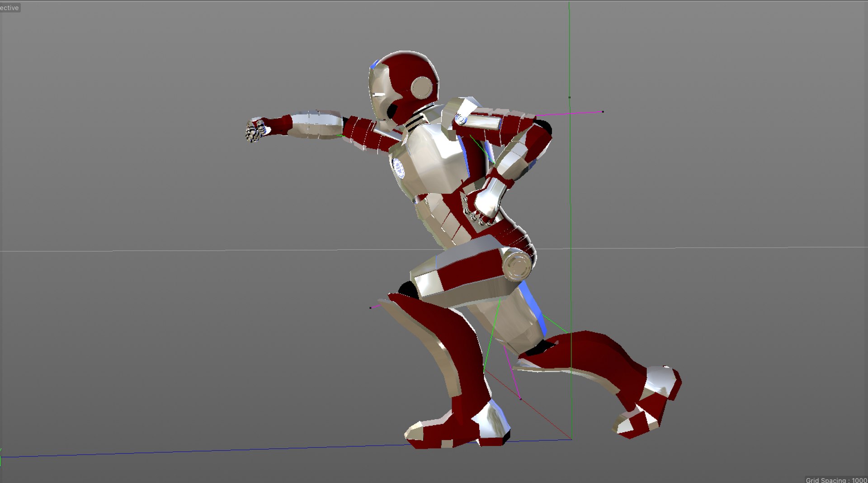Open the Perspective viewport label menu
Viewport: 868px width, 483px height.
coord(9,8)
